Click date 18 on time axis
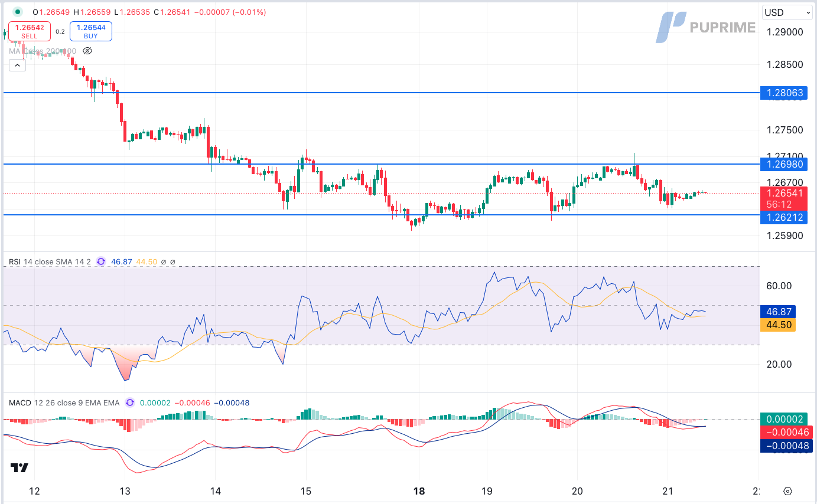Image resolution: width=817 pixels, height=504 pixels. point(418,491)
